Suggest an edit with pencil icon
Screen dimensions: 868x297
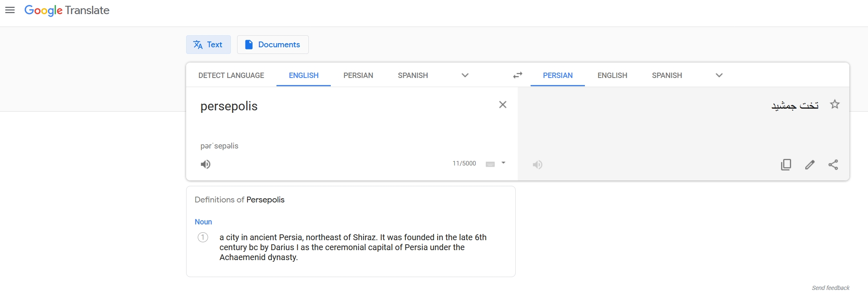pos(810,165)
